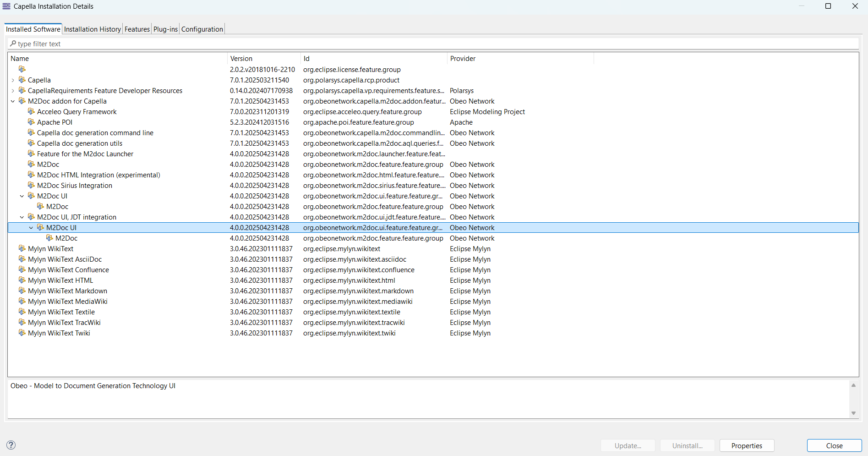Screen dimensions: 868x456
Task: Collapse the M2Doc UI, JDT integration node
Action: (x=22, y=217)
